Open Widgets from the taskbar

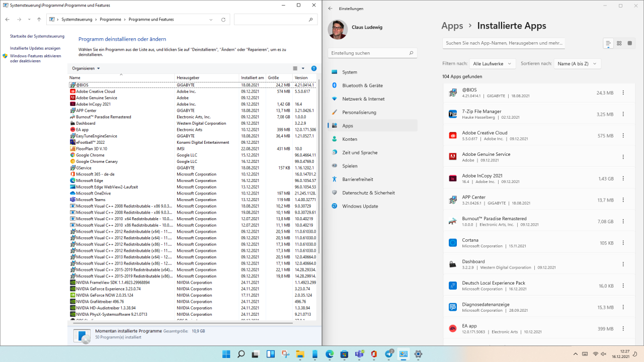click(x=271, y=354)
